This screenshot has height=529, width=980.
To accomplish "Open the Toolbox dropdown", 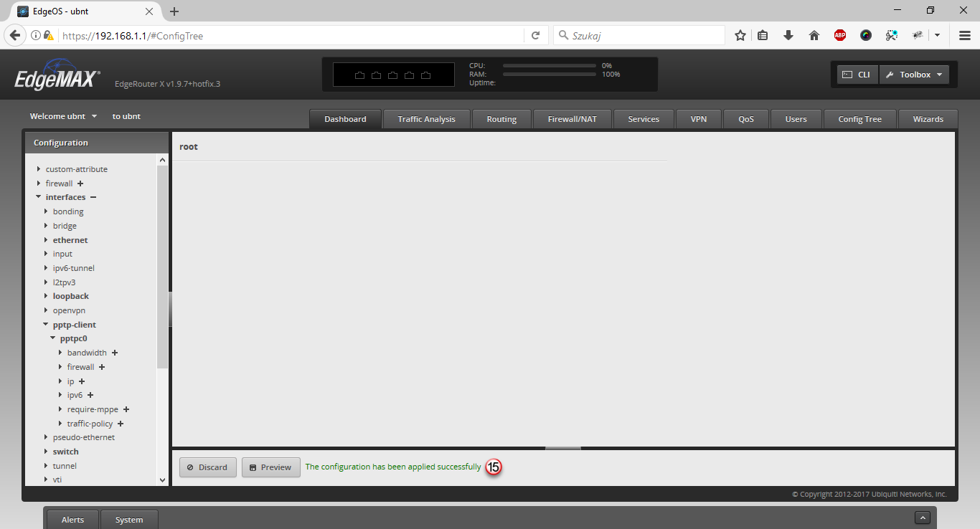I will [x=914, y=75].
